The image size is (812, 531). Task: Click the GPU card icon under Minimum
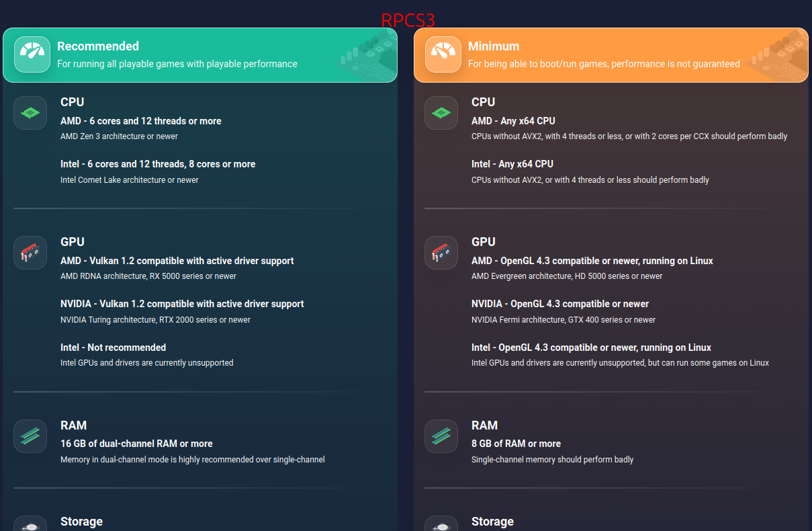coord(441,253)
